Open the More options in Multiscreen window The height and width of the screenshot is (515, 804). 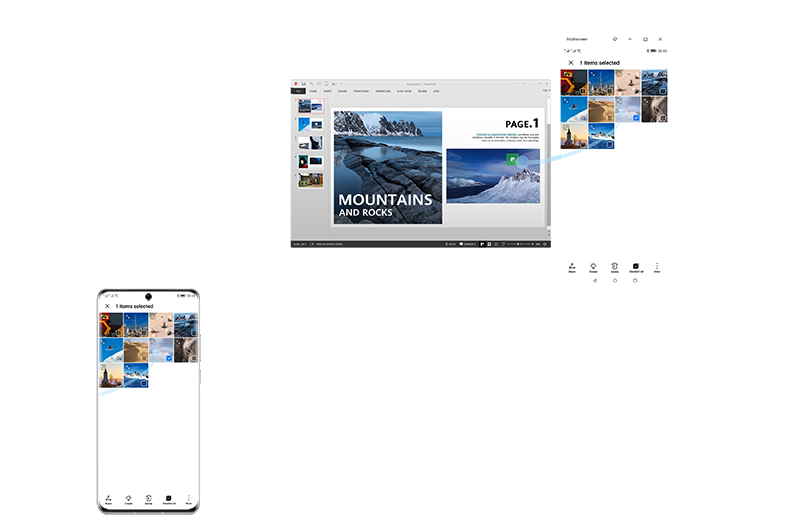click(x=657, y=267)
